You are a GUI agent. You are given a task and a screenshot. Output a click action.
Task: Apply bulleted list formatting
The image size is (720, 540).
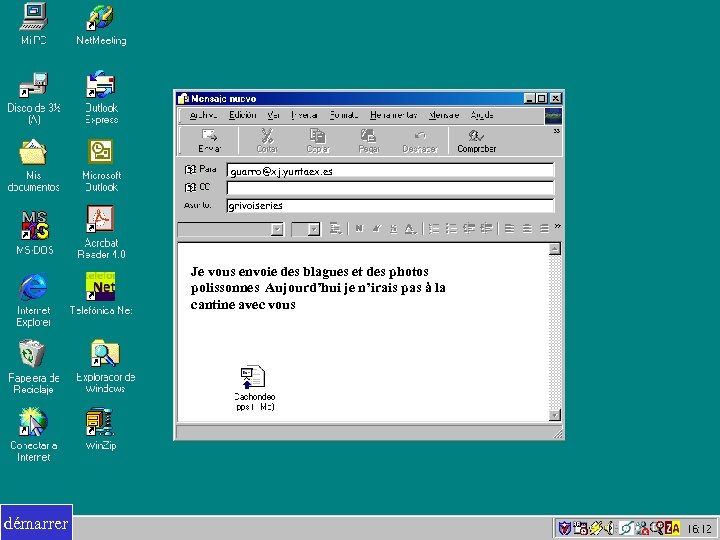pos(451,229)
